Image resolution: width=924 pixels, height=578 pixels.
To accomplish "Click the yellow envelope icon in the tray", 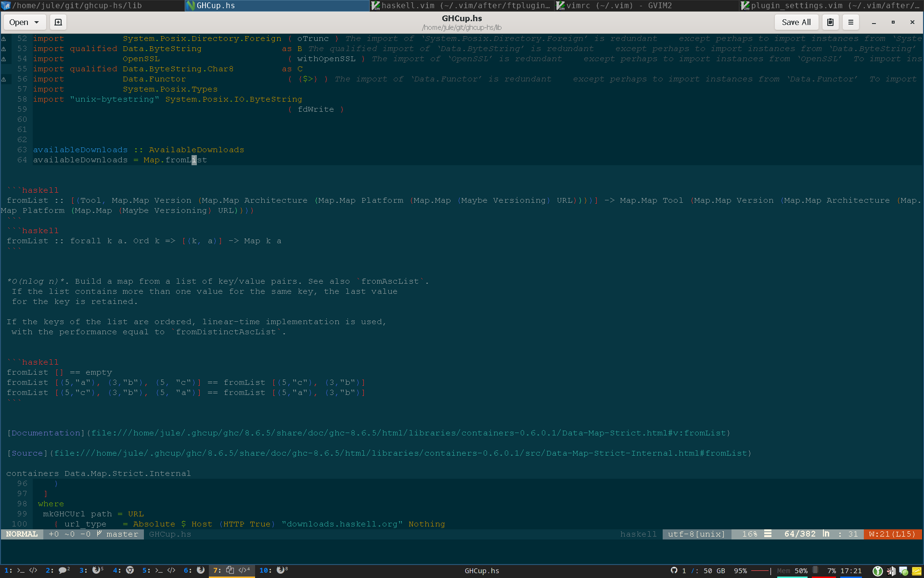I will (917, 571).
